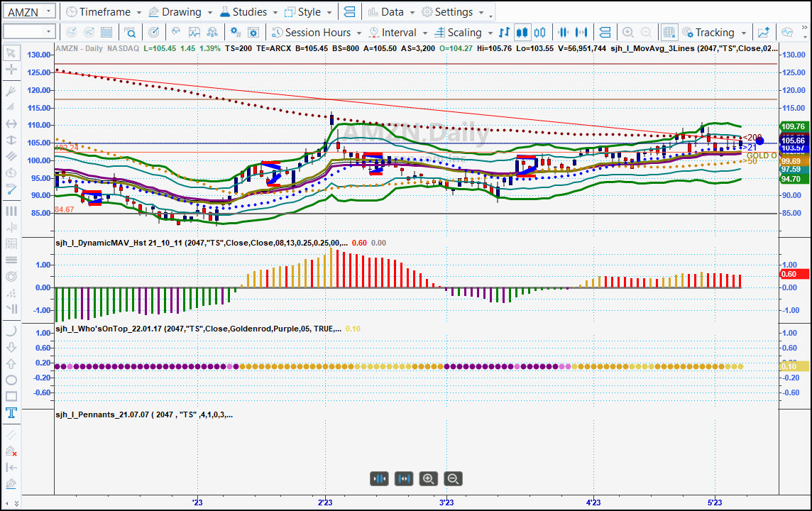
Task: Click the blue dot at current price
Action: click(x=759, y=141)
